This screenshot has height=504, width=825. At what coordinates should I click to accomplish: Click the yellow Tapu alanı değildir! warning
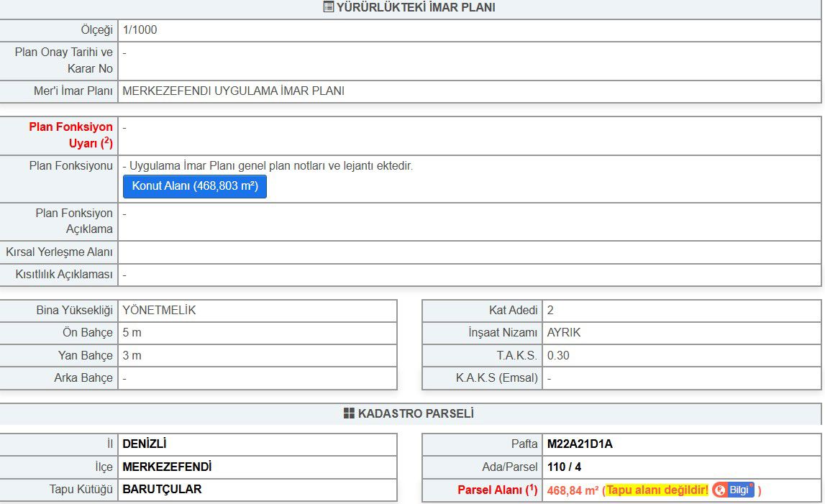[657, 490]
